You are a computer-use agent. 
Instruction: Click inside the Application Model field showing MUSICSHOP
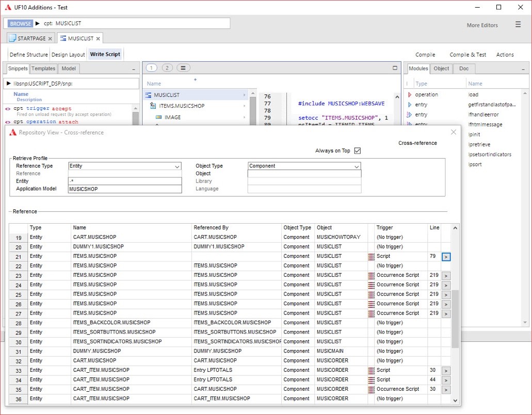click(x=125, y=189)
